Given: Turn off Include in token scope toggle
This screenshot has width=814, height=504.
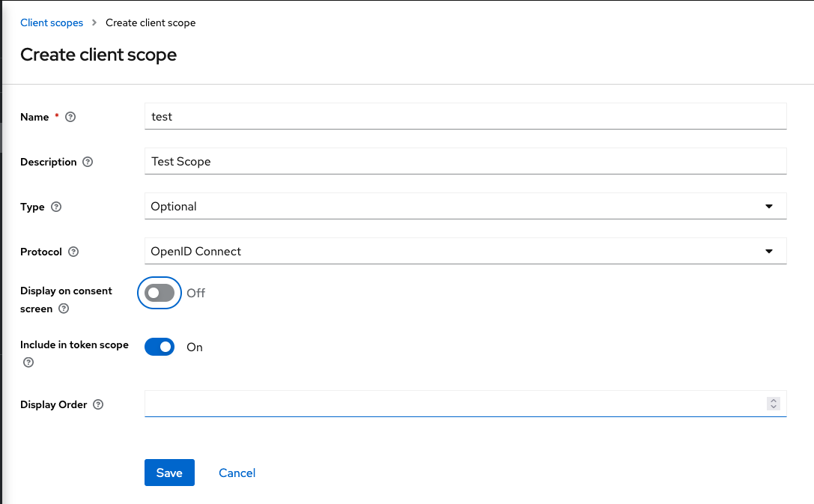Looking at the screenshot, I should (160, 347).
